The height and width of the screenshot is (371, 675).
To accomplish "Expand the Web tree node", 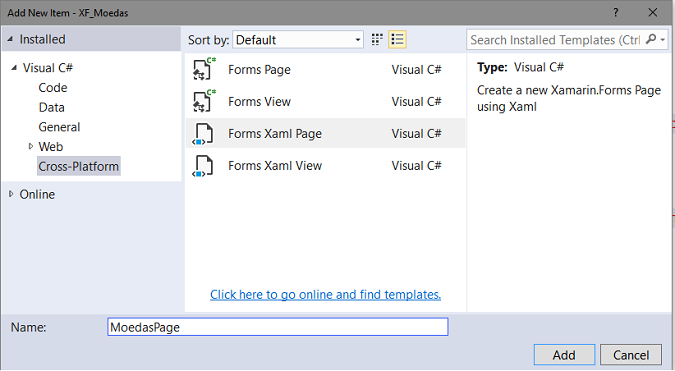I will [31, 146].
